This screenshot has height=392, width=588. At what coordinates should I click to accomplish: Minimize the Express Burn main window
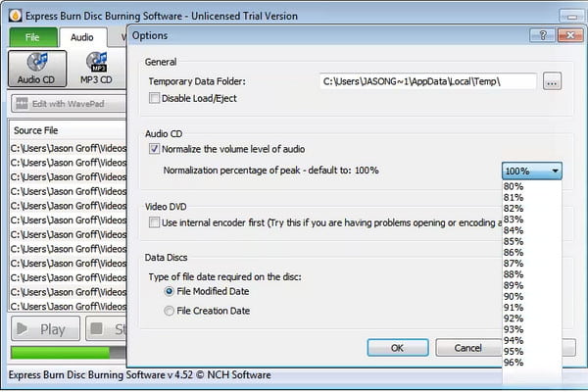(x=572, y=16)
